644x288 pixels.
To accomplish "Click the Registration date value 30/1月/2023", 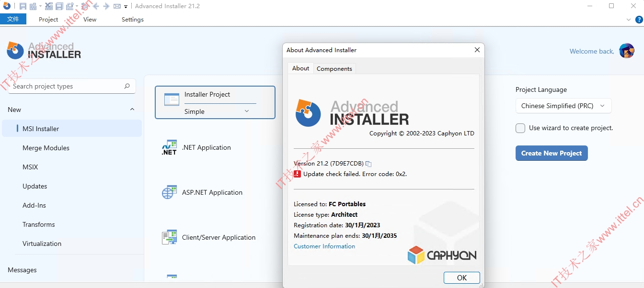I will (362, 225).
